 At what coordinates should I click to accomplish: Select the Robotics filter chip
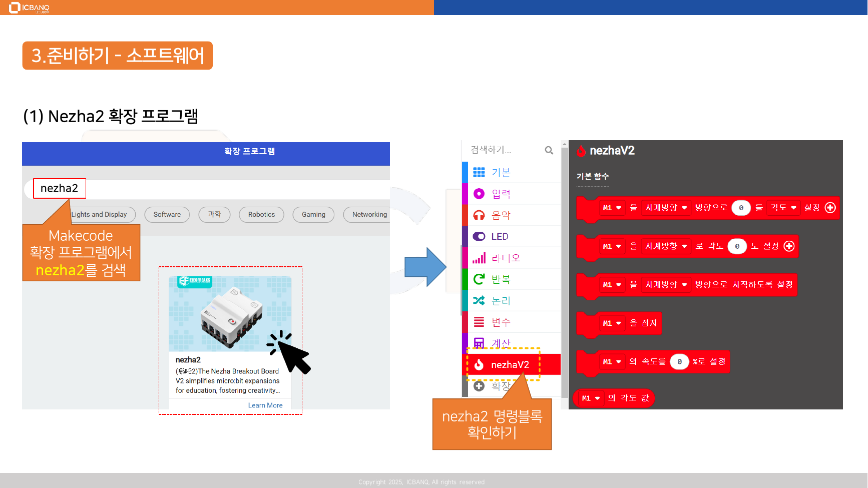(x=262, y=215)
